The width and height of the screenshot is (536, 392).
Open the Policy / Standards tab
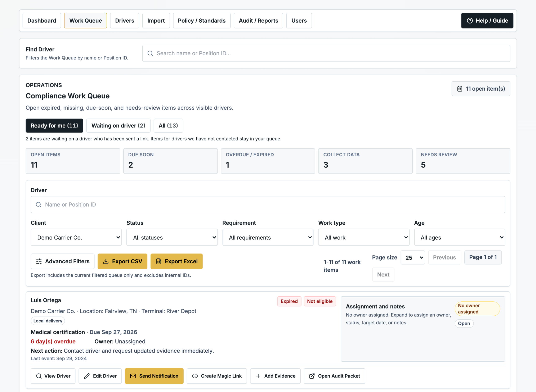point(202,21)
